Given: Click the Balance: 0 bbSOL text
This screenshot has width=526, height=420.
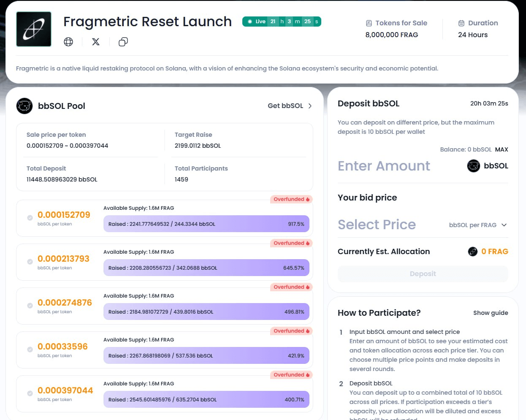Looking at the screenshot, I should click(x=466, y=149).
